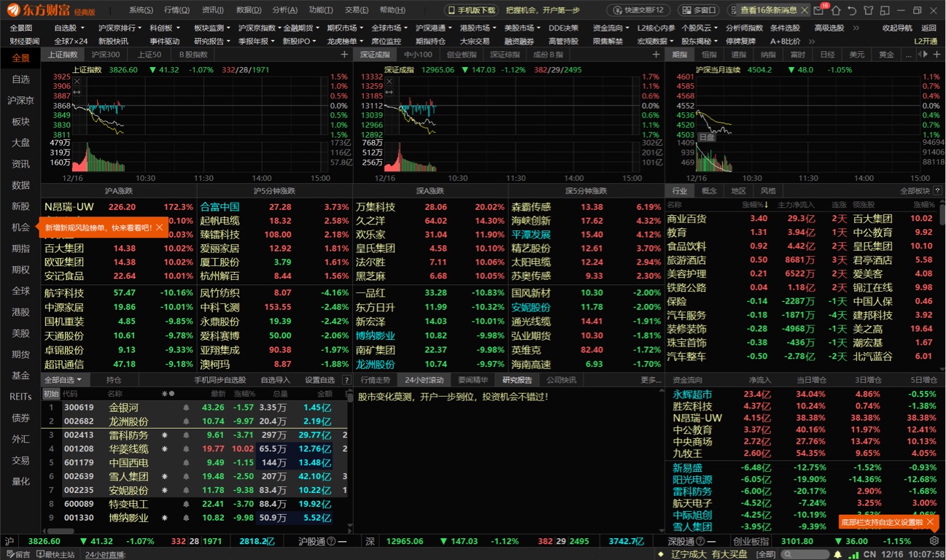Open the bottom-bar settings gear icon
The width and height of the screenshot is (946, 560).
[x=934, y=541]
